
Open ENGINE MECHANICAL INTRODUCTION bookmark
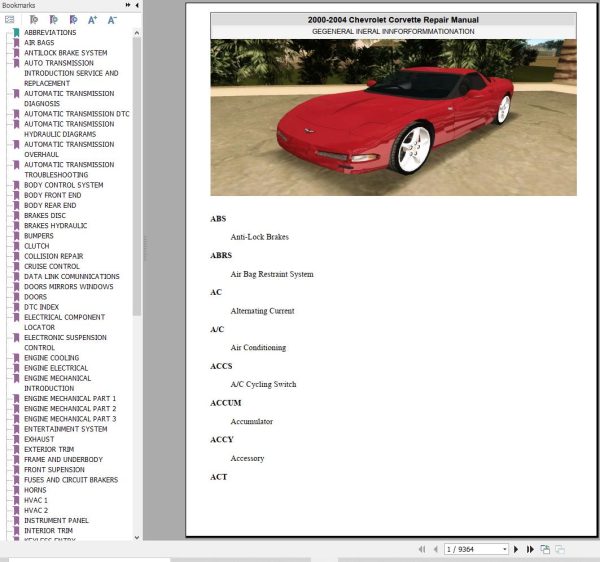click(58, 383)
